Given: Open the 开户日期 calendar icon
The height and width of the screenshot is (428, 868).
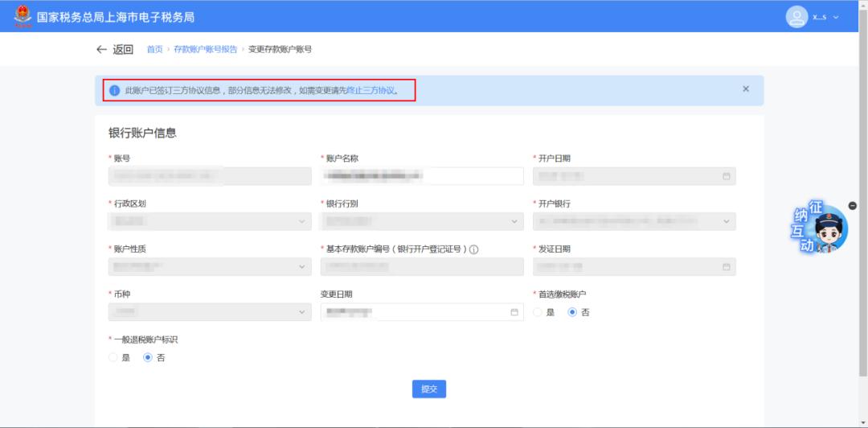Looking at the screenshot, I should coord(727,176).
